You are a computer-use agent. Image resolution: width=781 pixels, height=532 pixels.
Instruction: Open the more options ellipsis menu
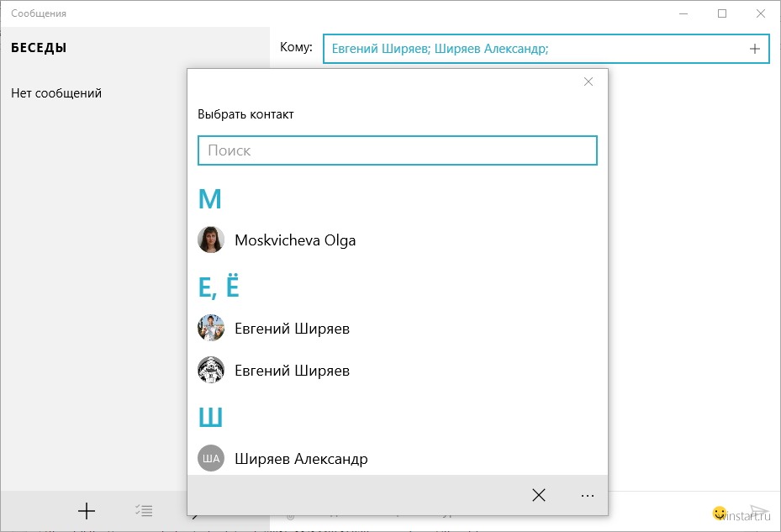pos(588,496)
